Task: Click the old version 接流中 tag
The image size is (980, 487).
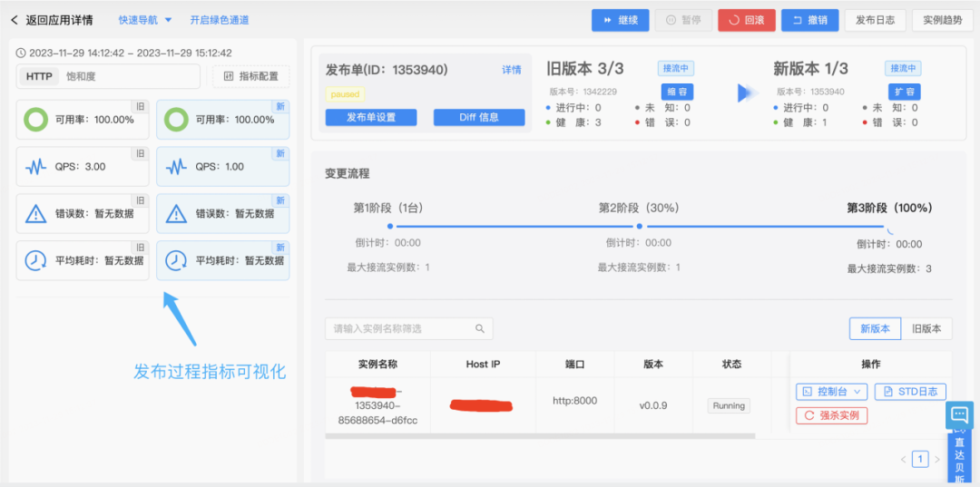Action: tap(676, 68)
